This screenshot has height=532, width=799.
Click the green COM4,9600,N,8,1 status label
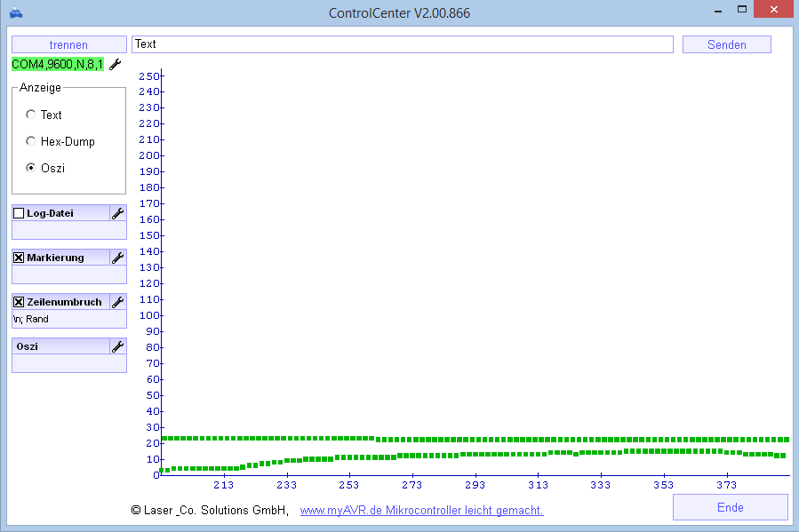coord(58,64)
